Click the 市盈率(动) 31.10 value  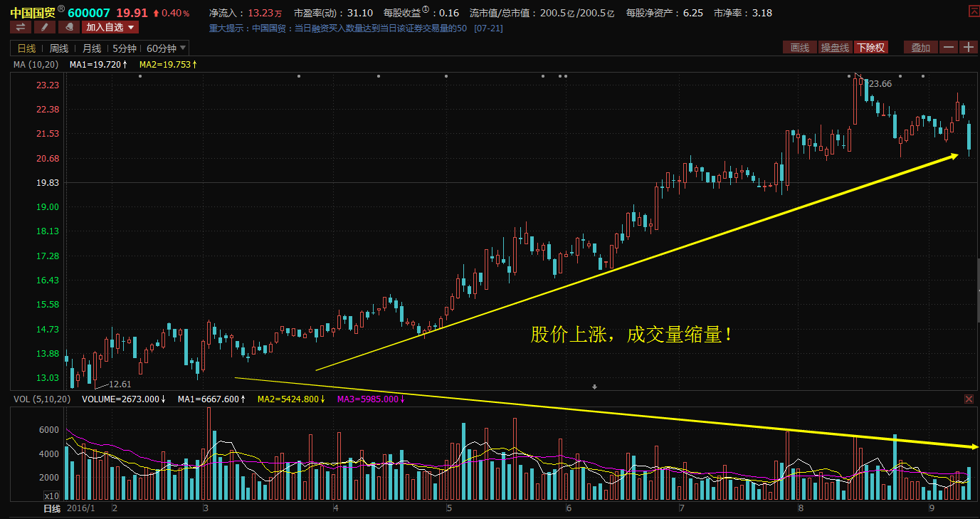360,13
